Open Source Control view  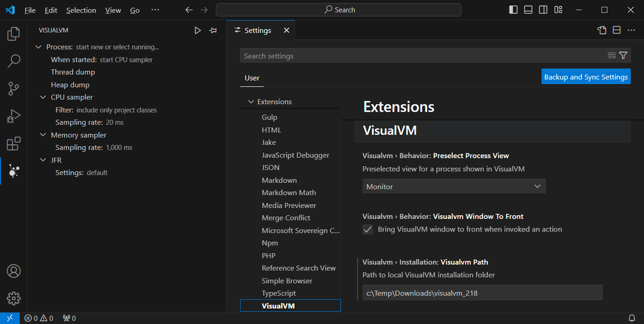(x=13, y=89)
